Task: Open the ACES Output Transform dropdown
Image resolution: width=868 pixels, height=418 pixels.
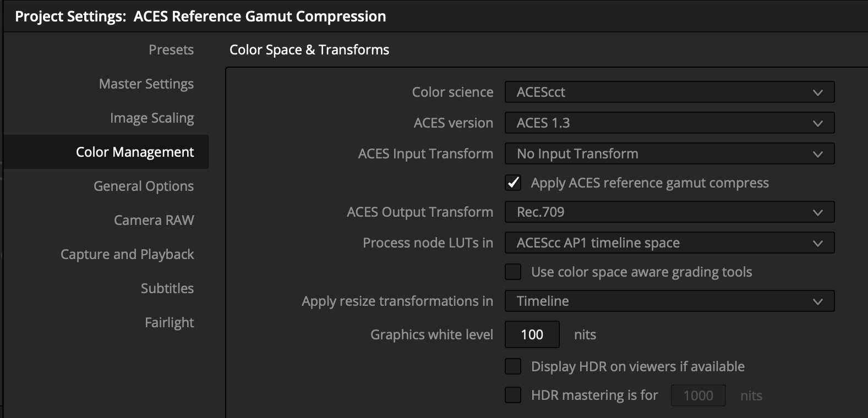Action: click(669, 212)
